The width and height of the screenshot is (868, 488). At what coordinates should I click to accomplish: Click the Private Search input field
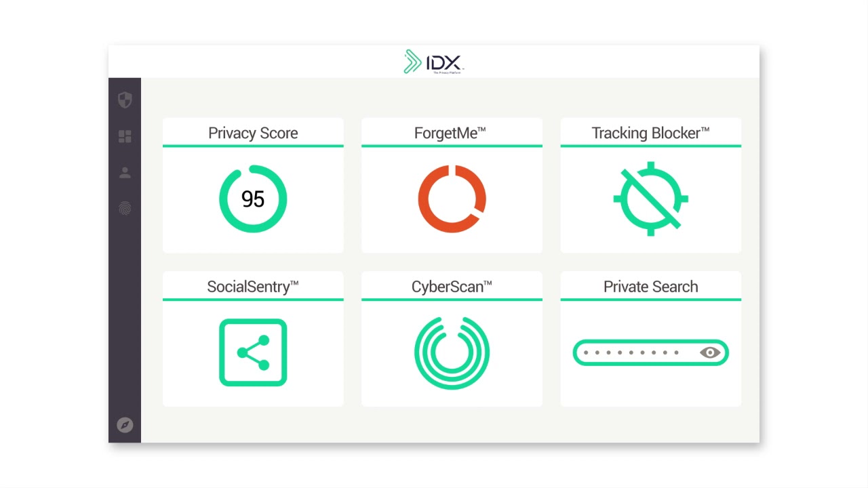651,352
